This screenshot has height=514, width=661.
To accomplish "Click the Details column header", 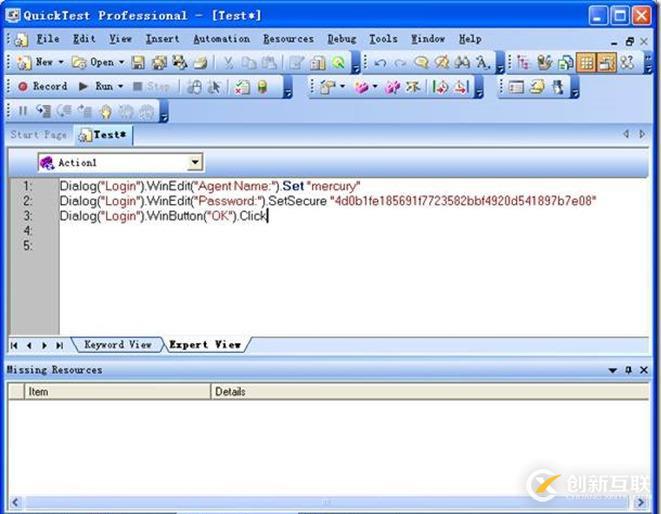I will [x=430, y=391].
